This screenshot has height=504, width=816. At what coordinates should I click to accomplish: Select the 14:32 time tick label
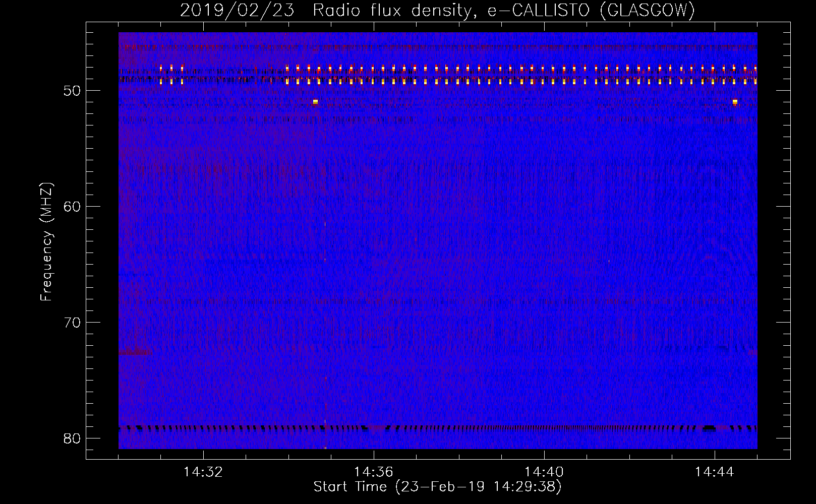click(203, 472)
